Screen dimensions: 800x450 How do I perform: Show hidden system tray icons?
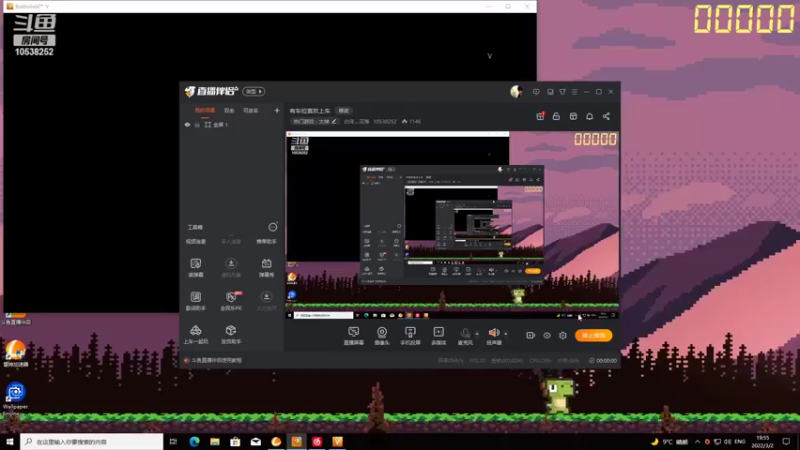tap(697, 441)
